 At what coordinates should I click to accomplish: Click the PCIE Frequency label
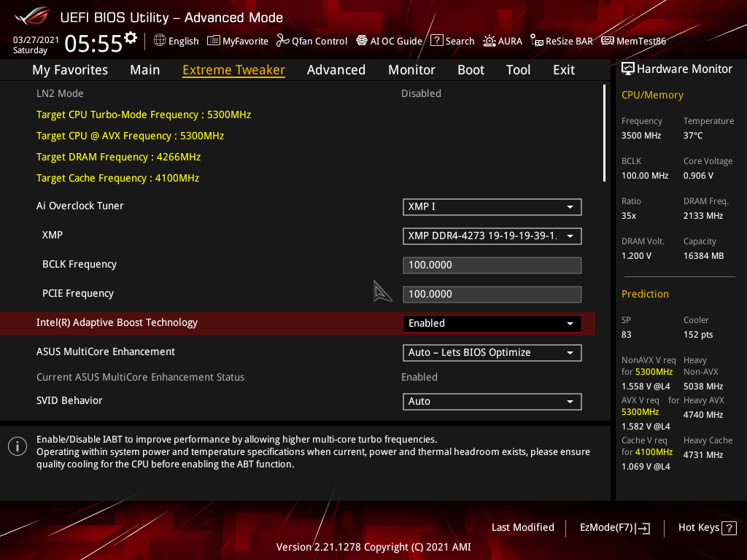coord(78,293)
